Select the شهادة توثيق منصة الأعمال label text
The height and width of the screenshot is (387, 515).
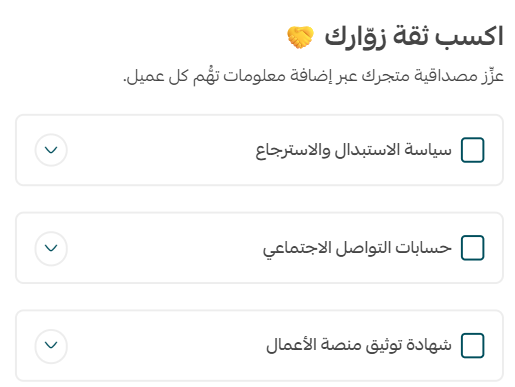click(x=359, y=345)
